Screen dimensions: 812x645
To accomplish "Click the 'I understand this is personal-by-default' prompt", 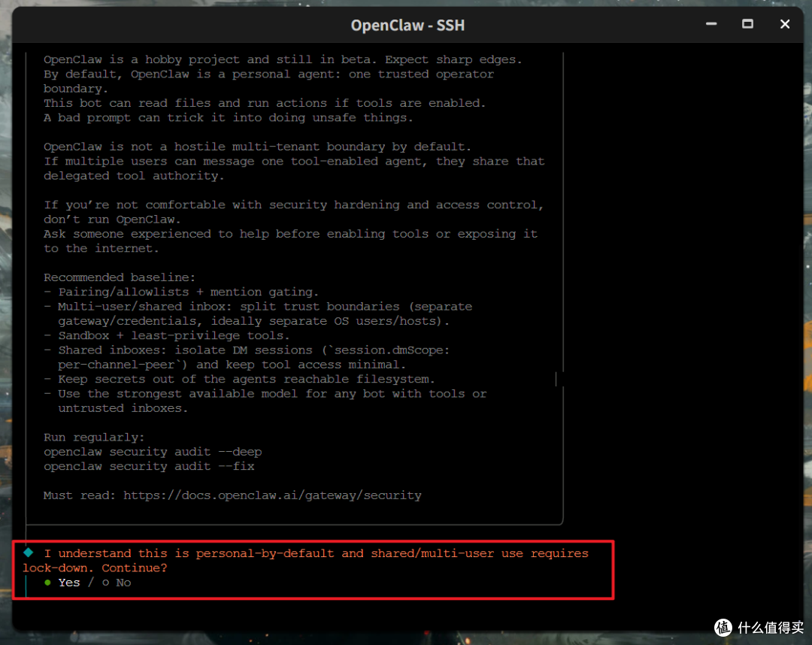I will 316,553.
